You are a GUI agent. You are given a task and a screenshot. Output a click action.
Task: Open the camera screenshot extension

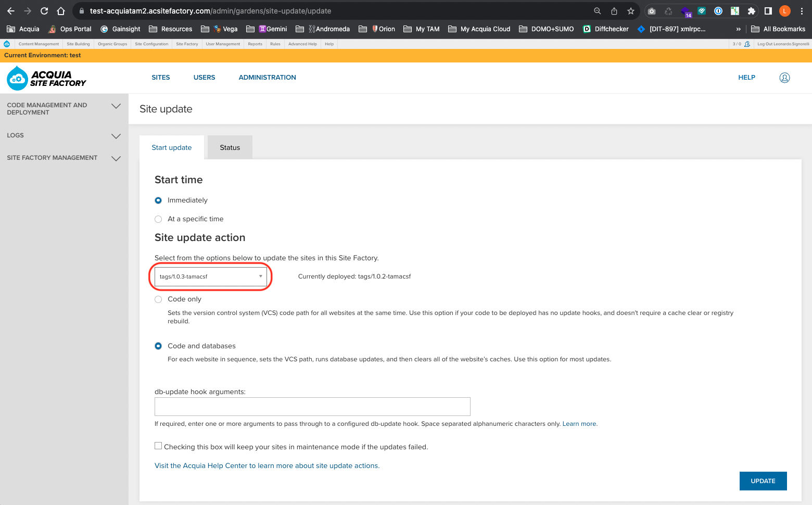point(652,11)
